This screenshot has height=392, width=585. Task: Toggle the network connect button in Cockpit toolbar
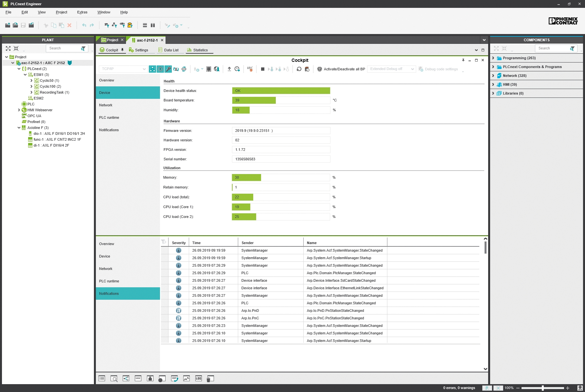tap(152, 69)
